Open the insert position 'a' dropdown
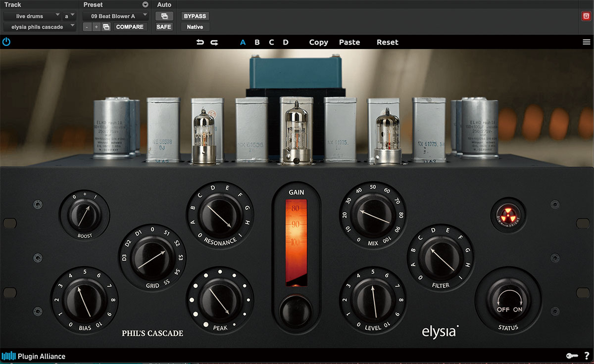This screenshot has height=364, width=594. pyautogui.click(x=69, y=16)
